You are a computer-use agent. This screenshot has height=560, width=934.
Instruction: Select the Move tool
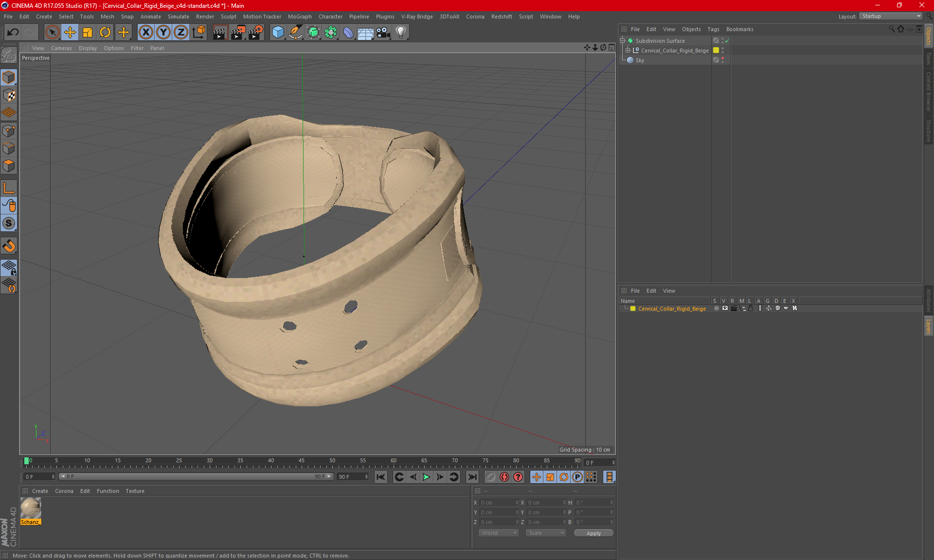[x=70, y=32]
